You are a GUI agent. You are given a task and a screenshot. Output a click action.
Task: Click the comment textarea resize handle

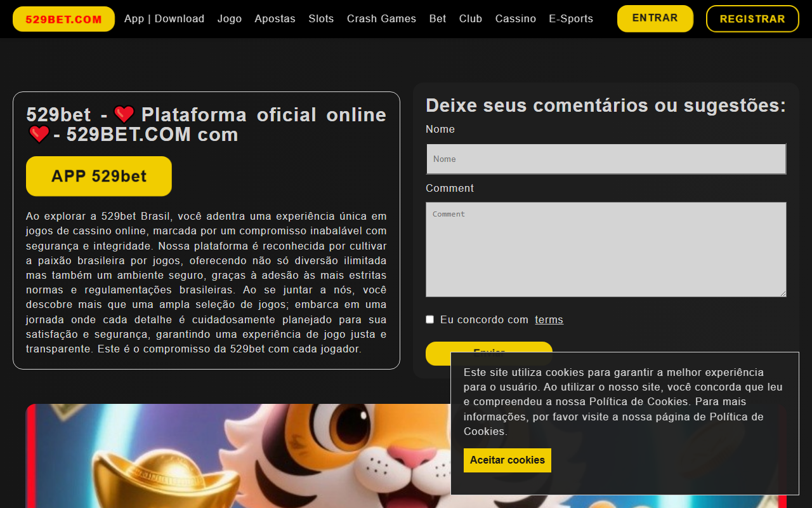click(x=783, y=293)
